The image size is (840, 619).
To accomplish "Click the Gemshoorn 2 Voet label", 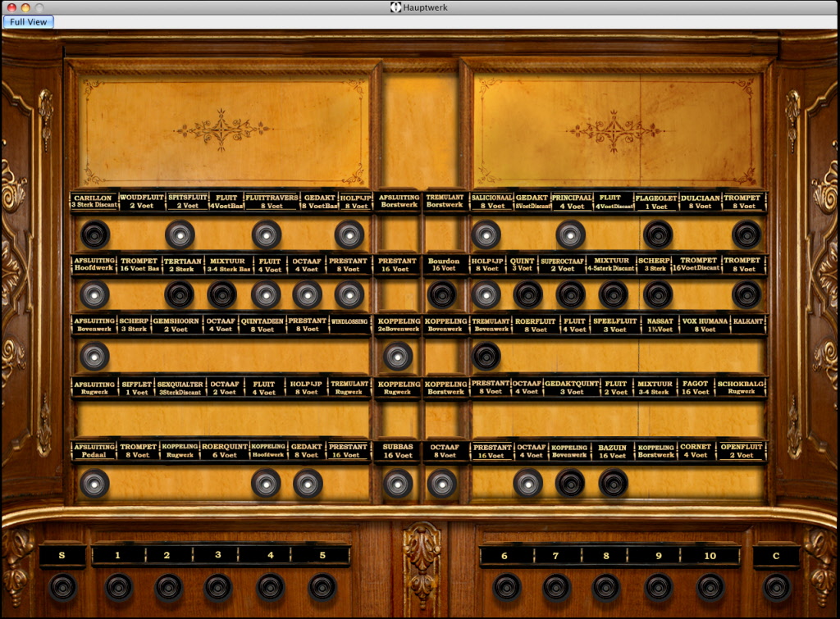I will pyautogui.click(x=176, y=325).
